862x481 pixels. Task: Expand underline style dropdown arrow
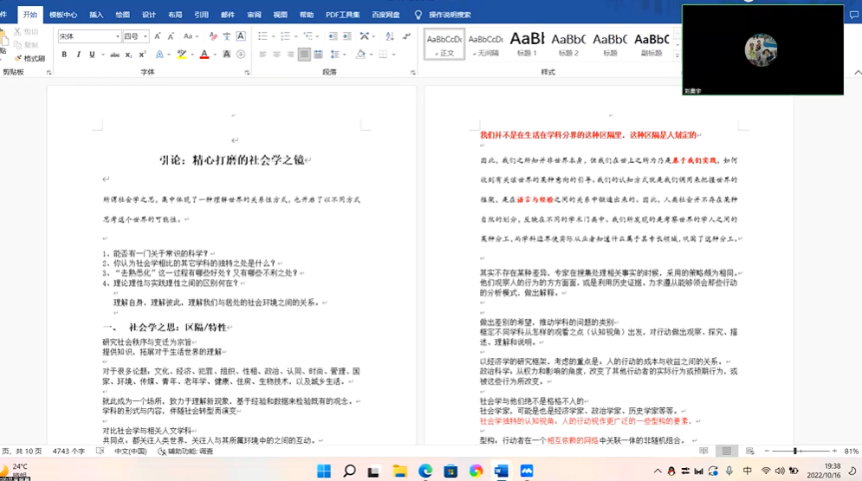point(103,54)
